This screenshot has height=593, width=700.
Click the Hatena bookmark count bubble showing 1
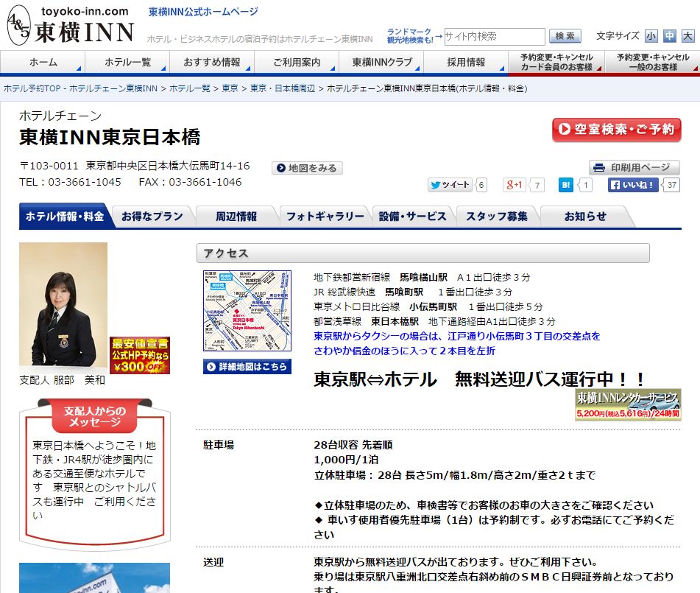pyautogui.click(x=585, y=185)
